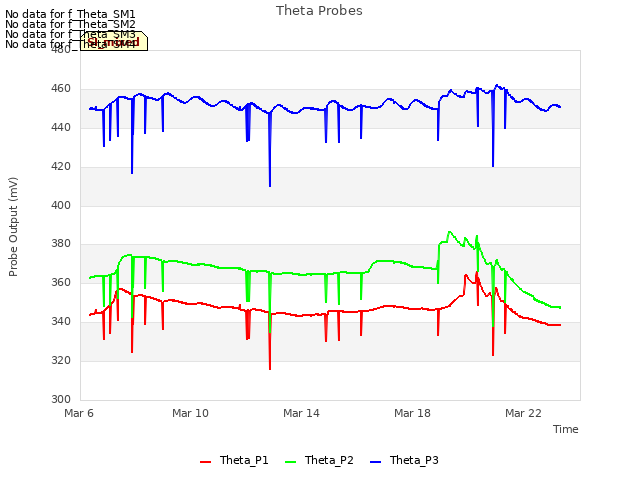Image resolution: width=640 pixels, height=480 pixels.
Task: Click the blue Theta_P3 legend swatch
Action: [375, 462]
